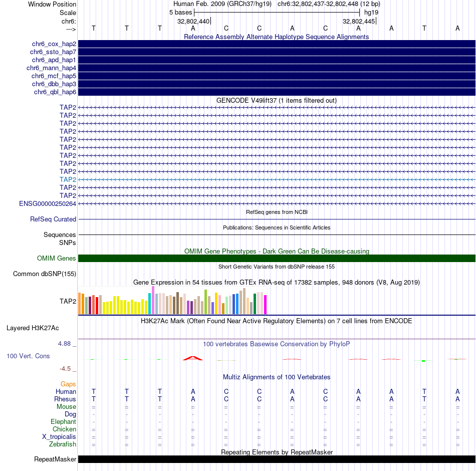Click the chr6_apd_hap1 track label

coord(54,60)
